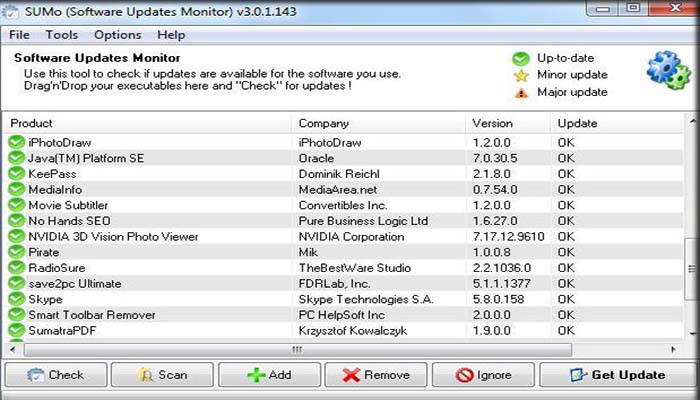The width and height of the screenshot is (700, 400).
Task: Sort list by Product column header
Action: pos(147,123)
